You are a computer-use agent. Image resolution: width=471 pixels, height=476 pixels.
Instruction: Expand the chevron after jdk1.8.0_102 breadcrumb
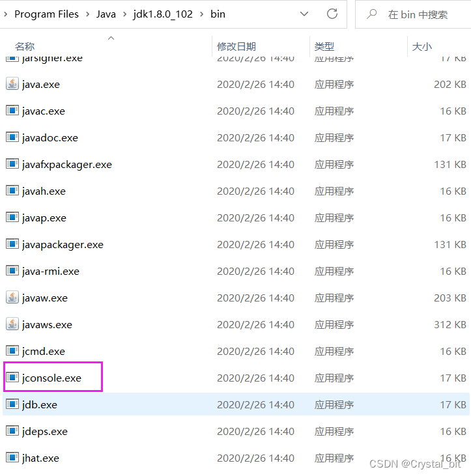[202, 14]
